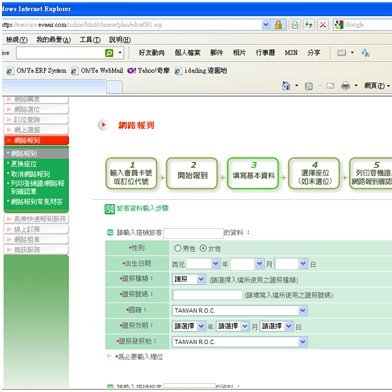The image size is (392, 392).
Task: Click the ONYs ERP System favorite icon
Action: tap(10, 71)
